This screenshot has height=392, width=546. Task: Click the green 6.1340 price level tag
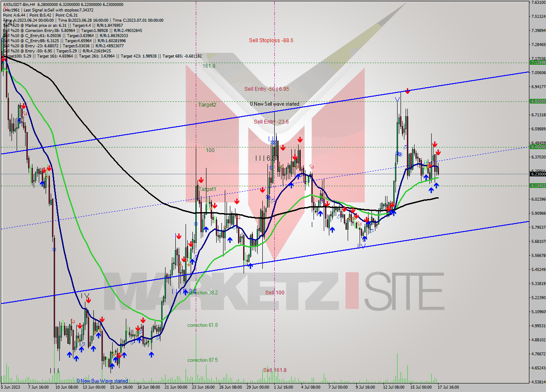pyautogui.click(x=537, y=185)
